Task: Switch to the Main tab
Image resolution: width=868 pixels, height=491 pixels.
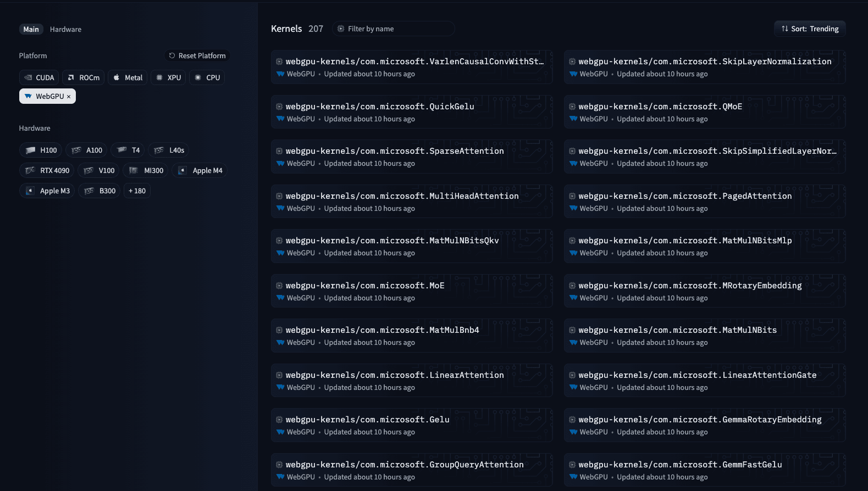Action: [x=31, y=29]
